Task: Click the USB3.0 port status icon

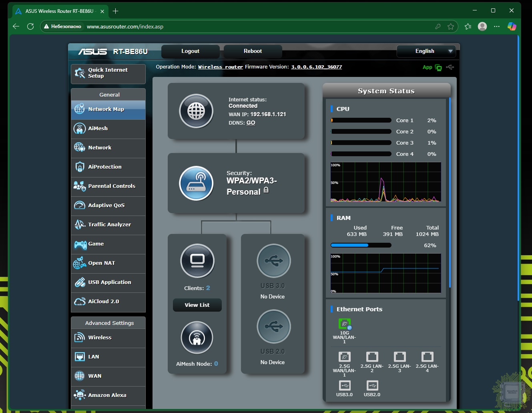Action: (x=344, y=385)
